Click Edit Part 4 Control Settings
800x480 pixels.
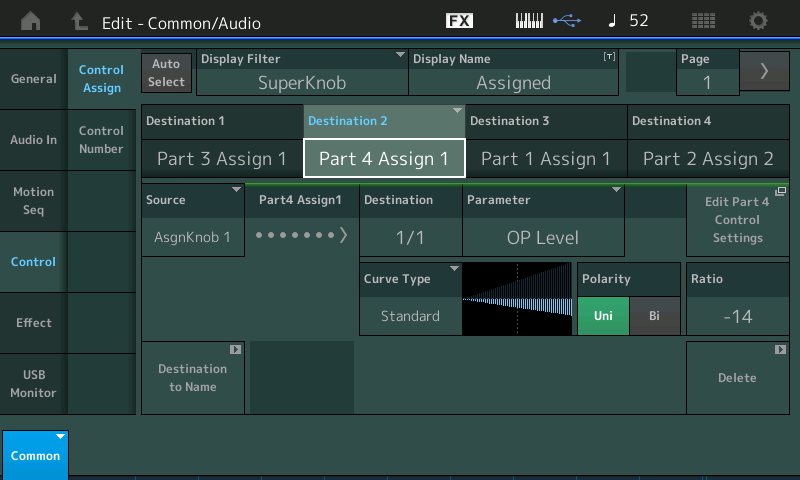737,220
